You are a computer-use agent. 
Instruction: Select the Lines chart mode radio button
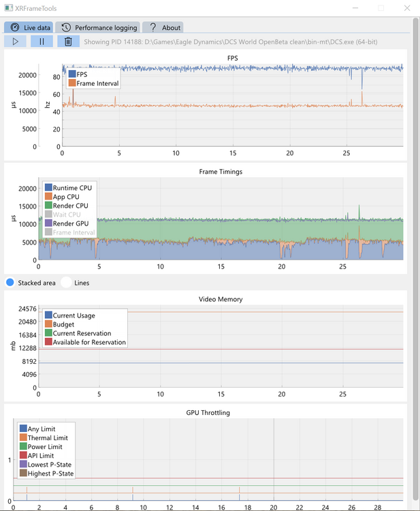point(66,282)
